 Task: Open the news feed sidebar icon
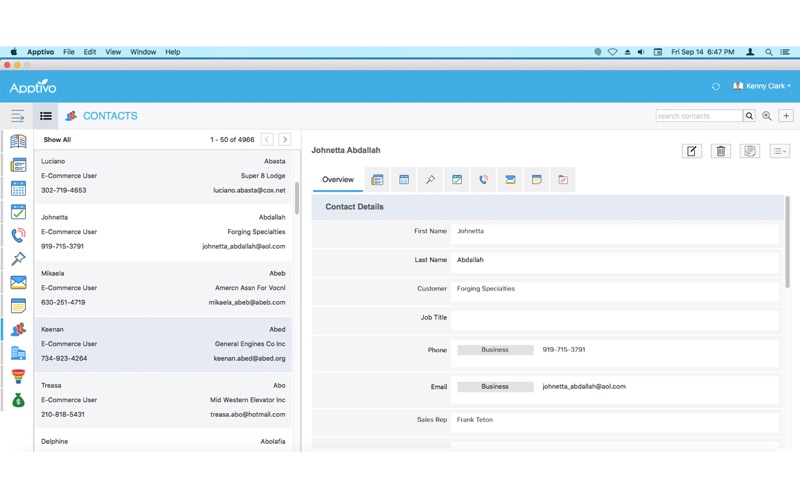click(x=18, y=165)
